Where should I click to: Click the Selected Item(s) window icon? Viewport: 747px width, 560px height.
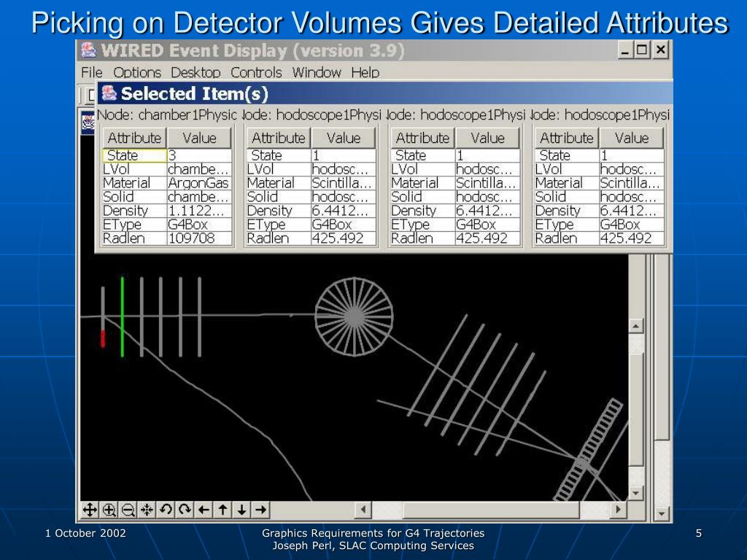click(109, 93)
